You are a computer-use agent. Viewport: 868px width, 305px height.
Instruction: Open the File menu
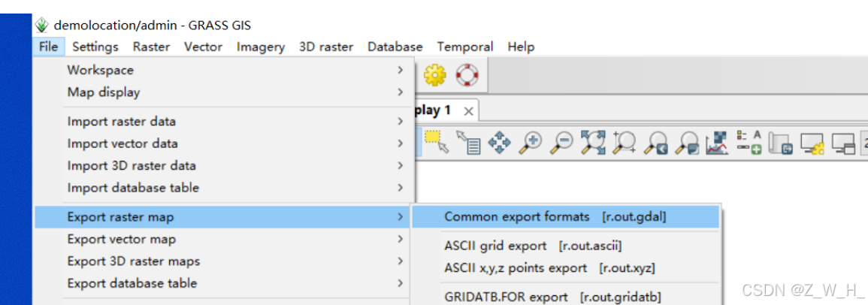[49, 47]
